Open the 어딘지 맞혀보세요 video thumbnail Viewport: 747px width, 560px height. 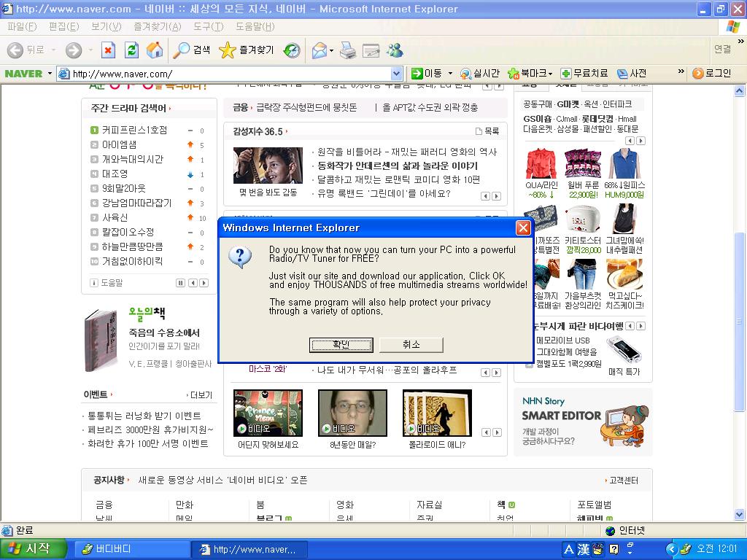click(x=268, y=413)
